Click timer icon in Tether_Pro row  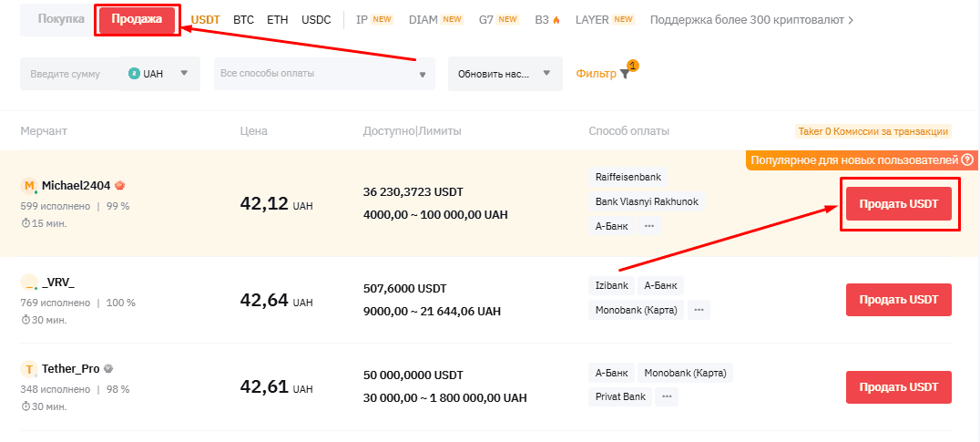pos(26,406)
